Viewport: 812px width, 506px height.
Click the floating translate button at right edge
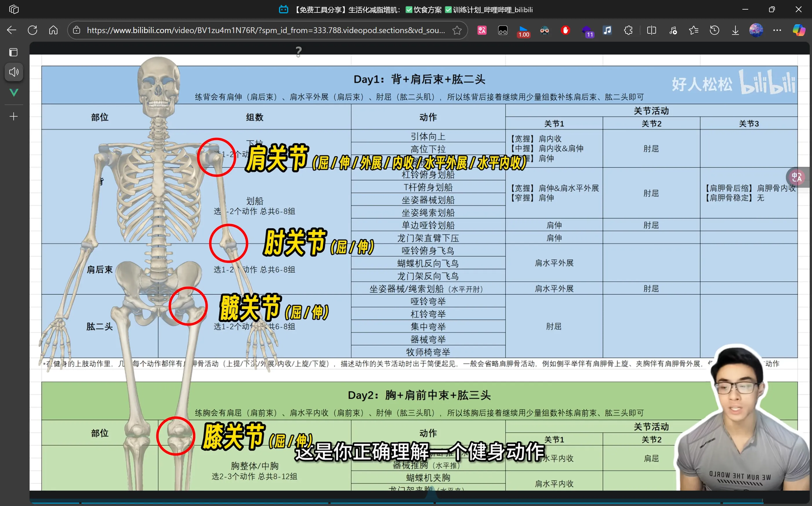[797, 177]
